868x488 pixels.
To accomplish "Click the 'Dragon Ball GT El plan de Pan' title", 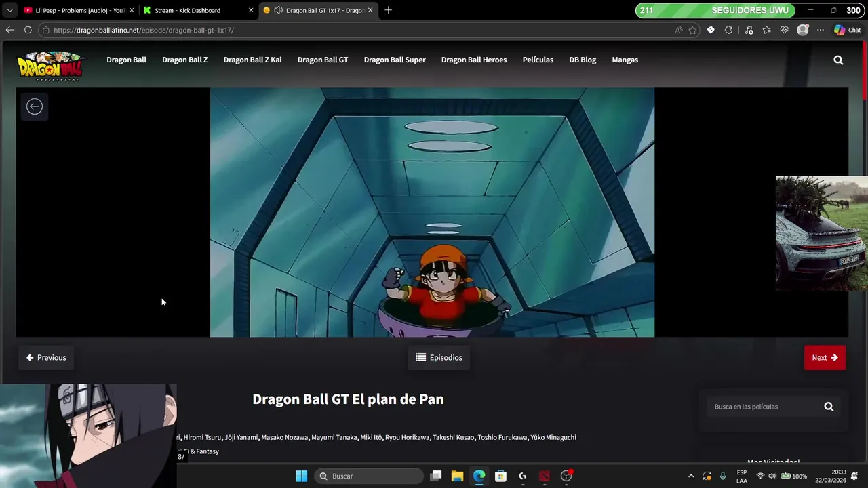I will tap(348, 399).
